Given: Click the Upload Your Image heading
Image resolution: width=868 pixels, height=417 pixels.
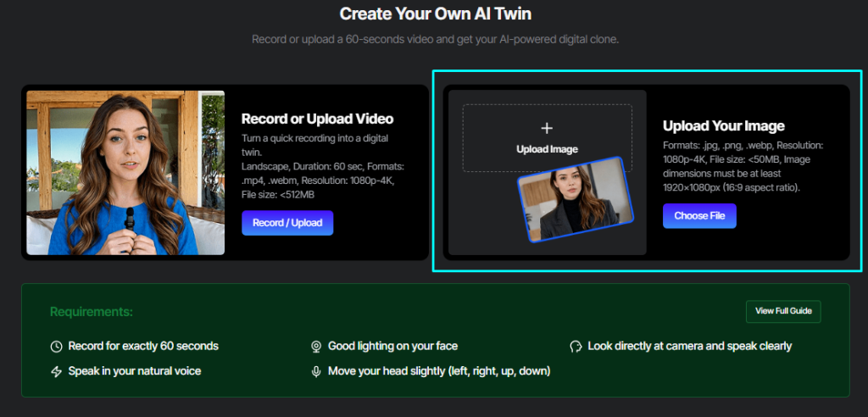Looking at the screenshot, I should point(723,126).
